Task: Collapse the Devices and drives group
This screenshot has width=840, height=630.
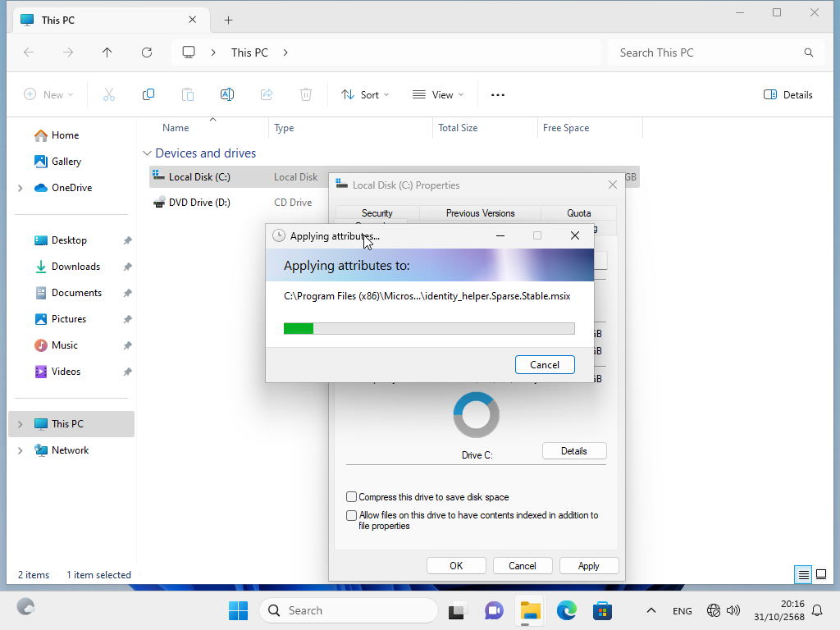Action: pos(148,153)
